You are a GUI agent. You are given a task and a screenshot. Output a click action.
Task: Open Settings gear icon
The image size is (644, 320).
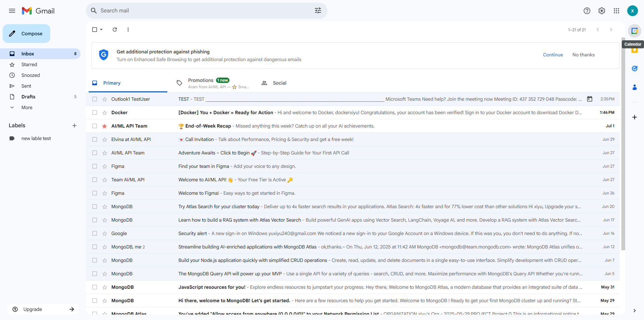click(x=602, y=11)
